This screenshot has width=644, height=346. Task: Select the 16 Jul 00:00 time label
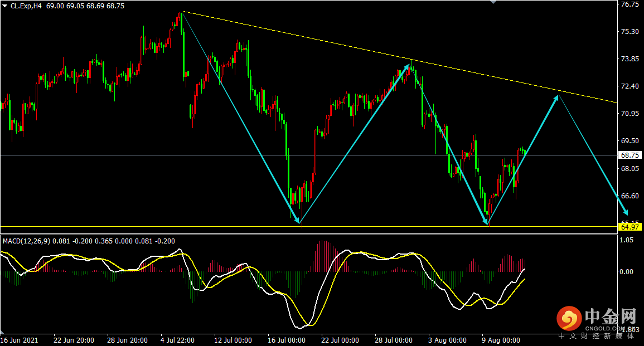(287, 340)
